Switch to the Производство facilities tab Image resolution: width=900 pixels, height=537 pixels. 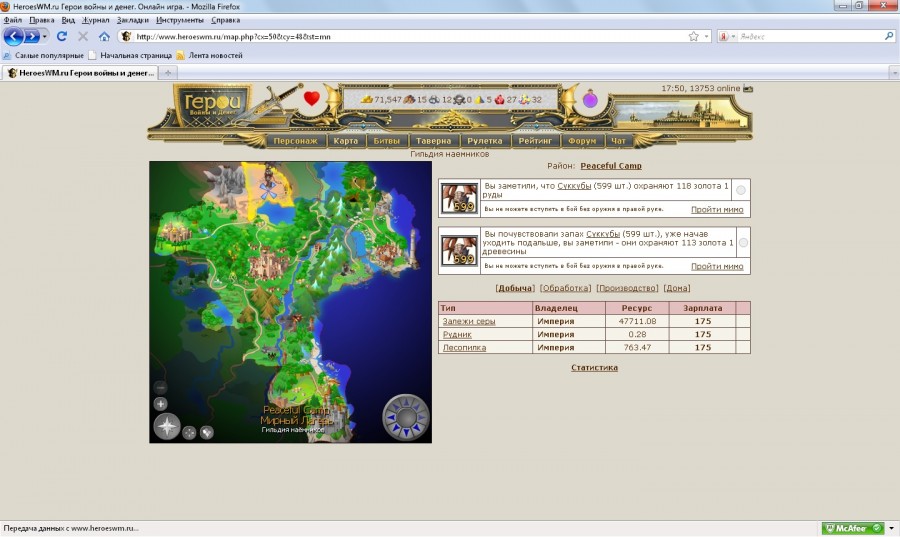[627, 288]
